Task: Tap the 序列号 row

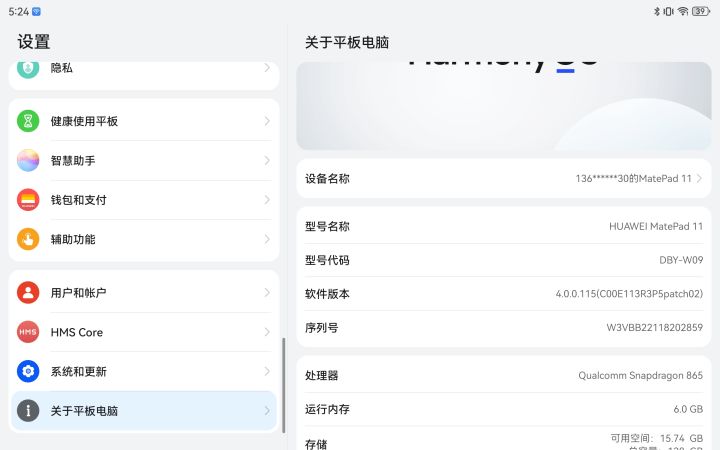Action: pyautogui.click(x=504, y=328)
